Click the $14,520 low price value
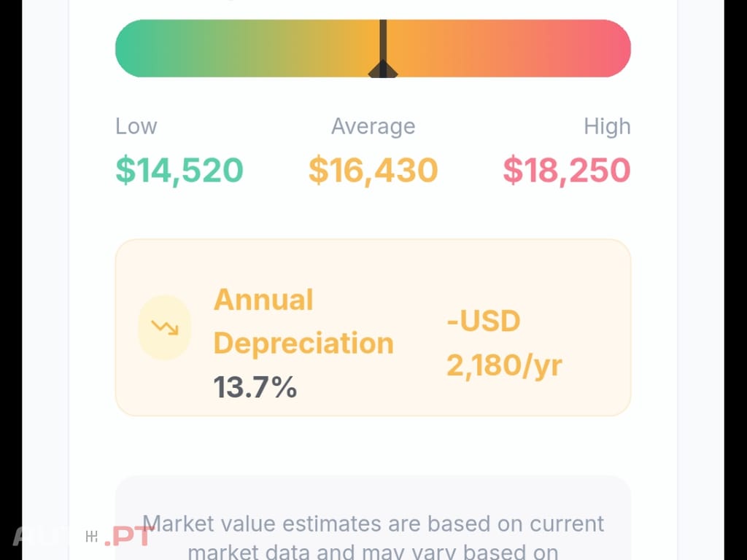The image size is (747, 560). pyautogui.click(x=179, y=170)
